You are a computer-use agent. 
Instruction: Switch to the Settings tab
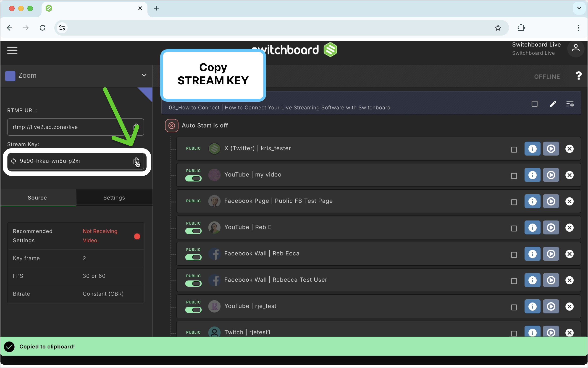pyautogui.click(x=114, y=198)
